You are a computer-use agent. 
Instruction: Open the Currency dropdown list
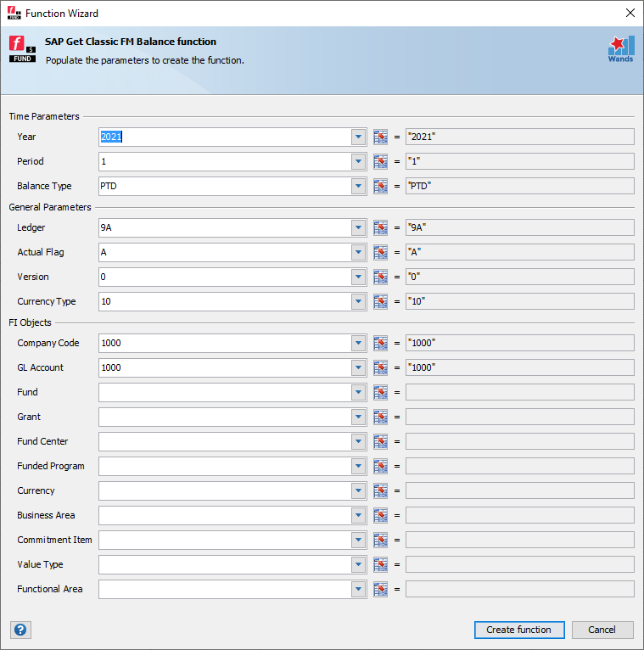pos(358,490)
